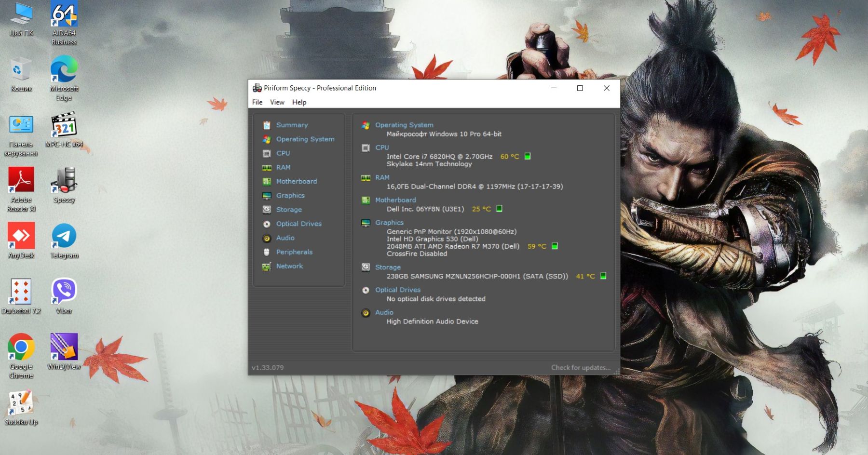Screen dimensions: 868x455
Task: Open Storage in the sidebar
Action: point(289,210)
